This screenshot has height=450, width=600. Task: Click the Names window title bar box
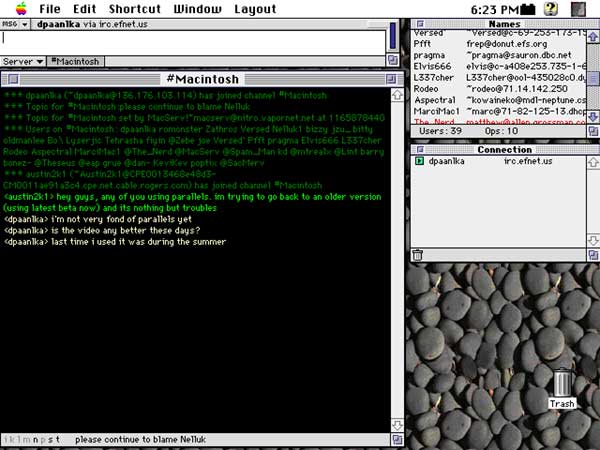420,24
